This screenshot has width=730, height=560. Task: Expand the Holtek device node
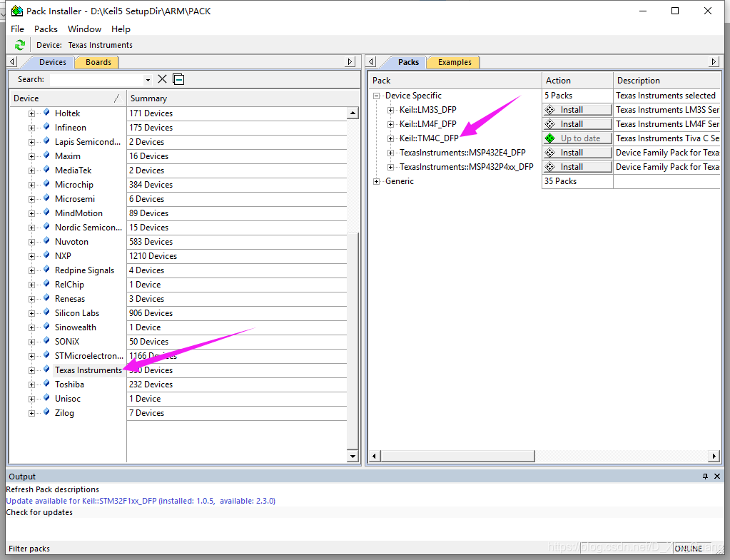tap(31, 113)
